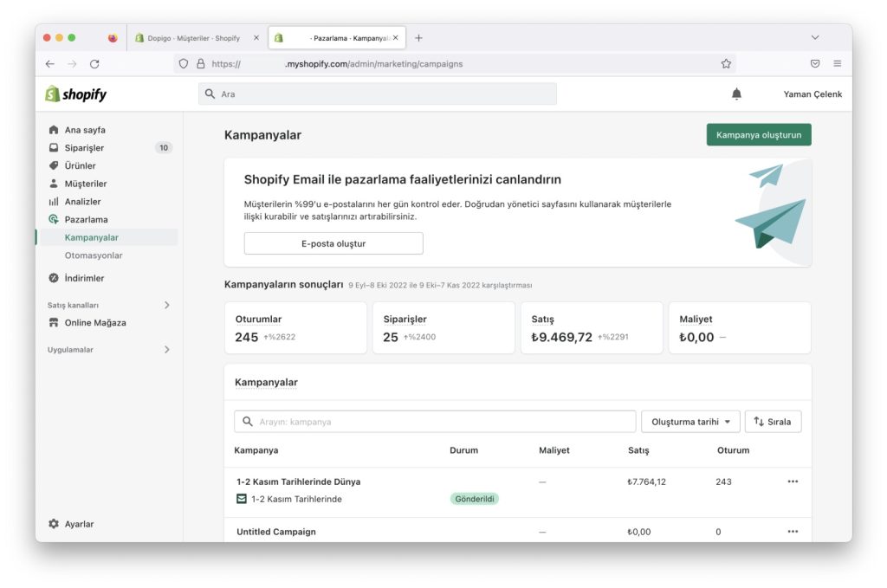
Task: Open the Firefox hamburger menu
Action: click(x=838, y=64)
